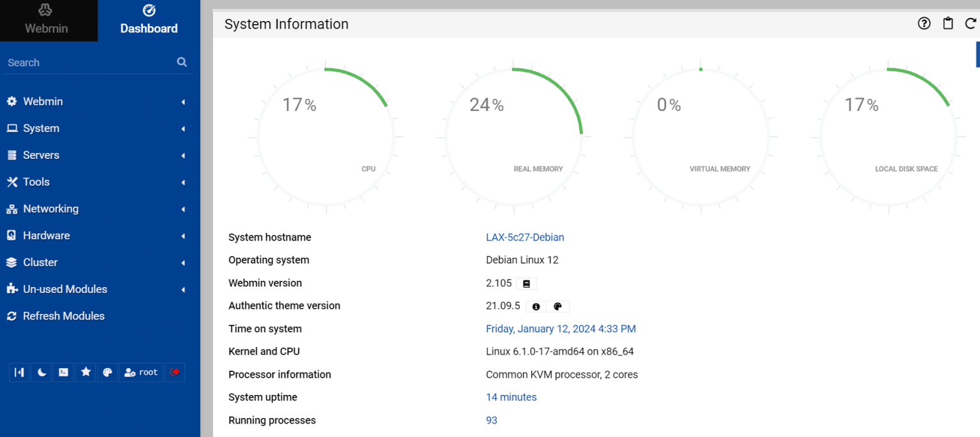Open favorites with the star icon
The image size is (980, 437).
coord(85,372)
